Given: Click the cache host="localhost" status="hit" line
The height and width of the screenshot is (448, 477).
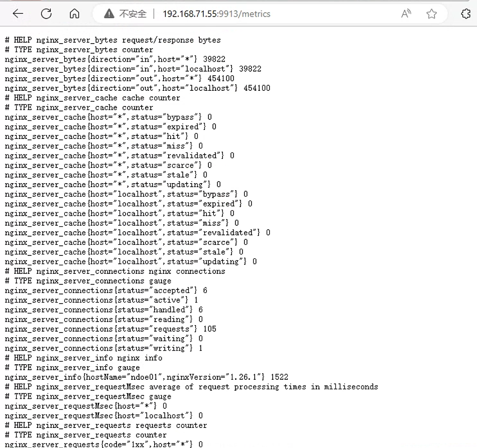Looking at the screenshot, I should [x=120, y=213].
